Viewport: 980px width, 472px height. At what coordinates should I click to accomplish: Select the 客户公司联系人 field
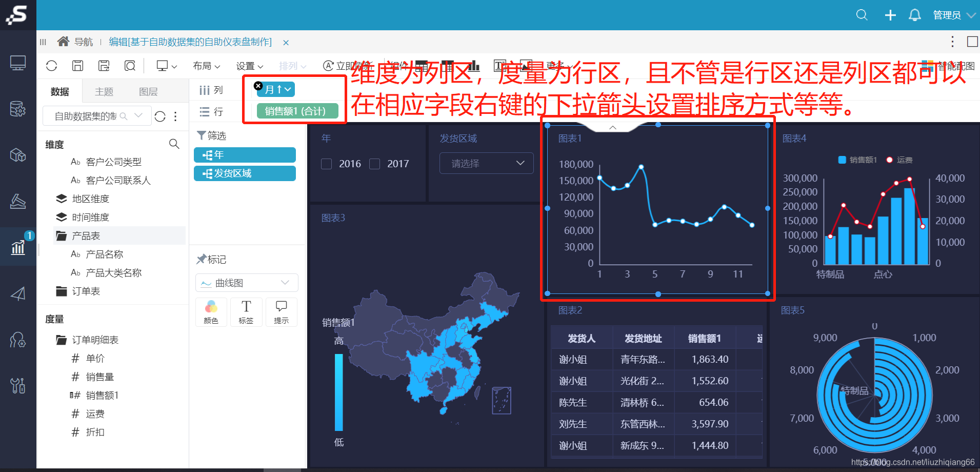(x=118, y=181)
